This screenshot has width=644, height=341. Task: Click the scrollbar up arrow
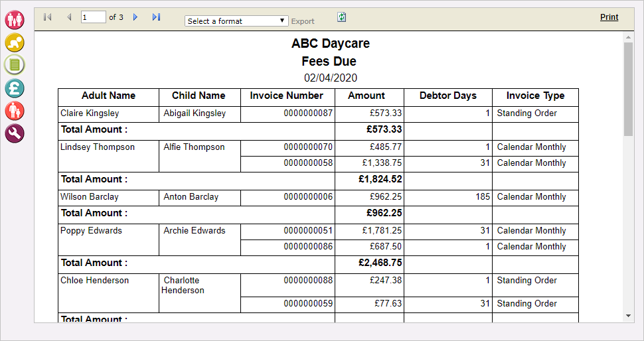pos(628,37)
